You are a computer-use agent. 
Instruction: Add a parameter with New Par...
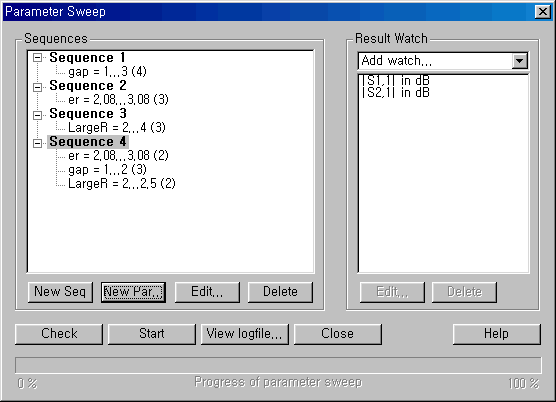pos(133,292)
